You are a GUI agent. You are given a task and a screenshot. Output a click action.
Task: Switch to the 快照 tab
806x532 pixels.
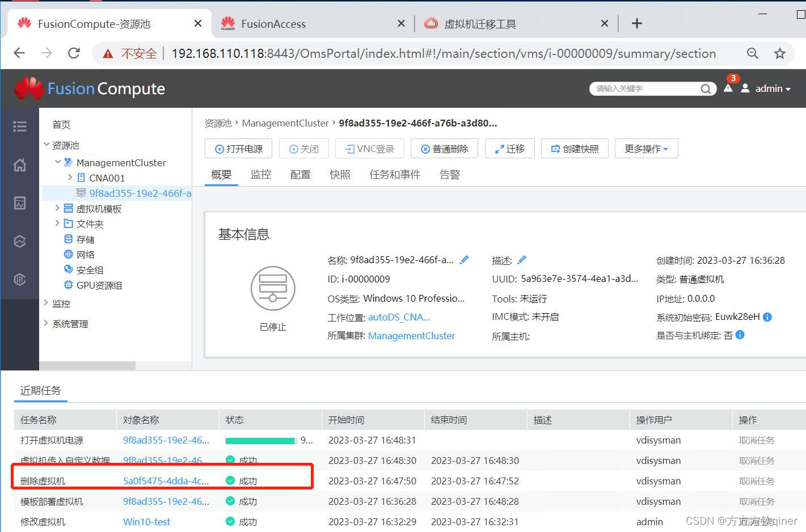340,175
